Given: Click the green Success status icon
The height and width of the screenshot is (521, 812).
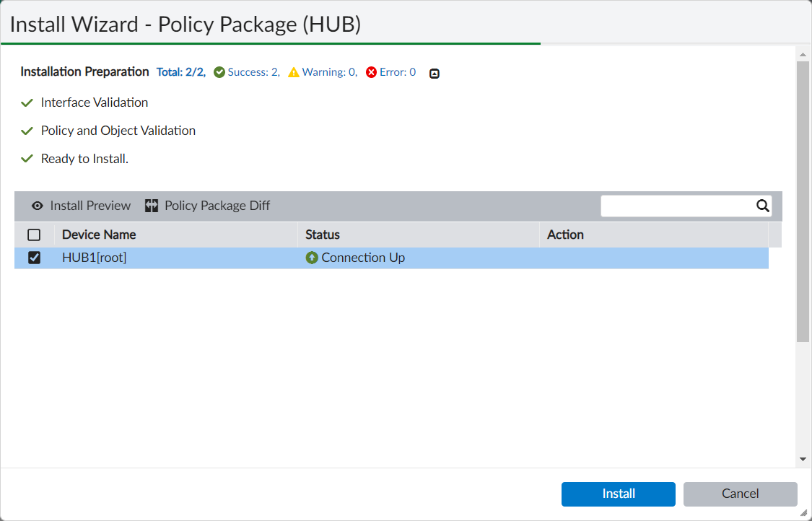Looking at the screenshot, I should coord(219,72).
